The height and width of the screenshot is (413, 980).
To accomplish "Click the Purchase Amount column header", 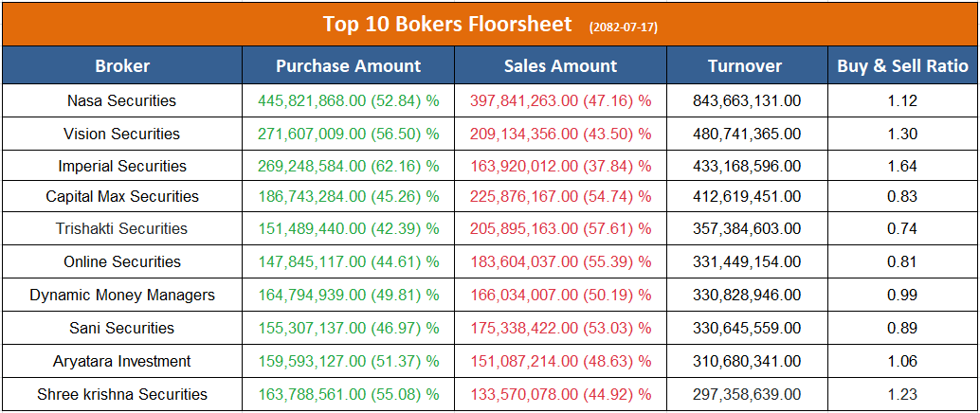I will (348, 66).
